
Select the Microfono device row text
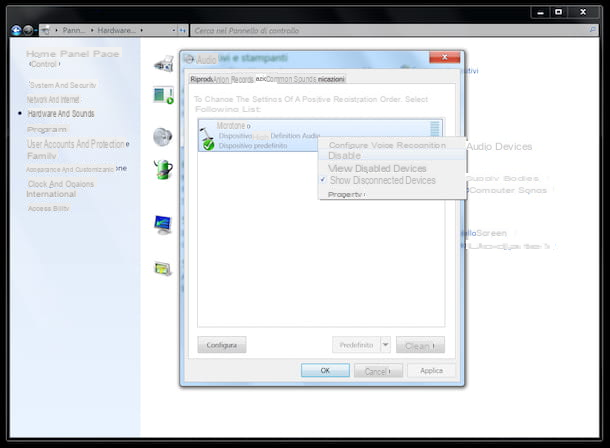click(x=233, y=126)
